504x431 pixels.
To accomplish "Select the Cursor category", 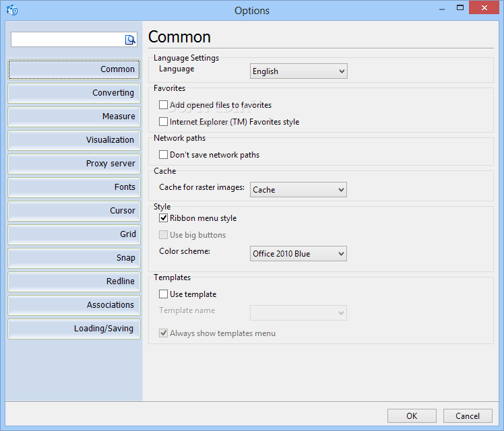I will click(x=74, y=211).
